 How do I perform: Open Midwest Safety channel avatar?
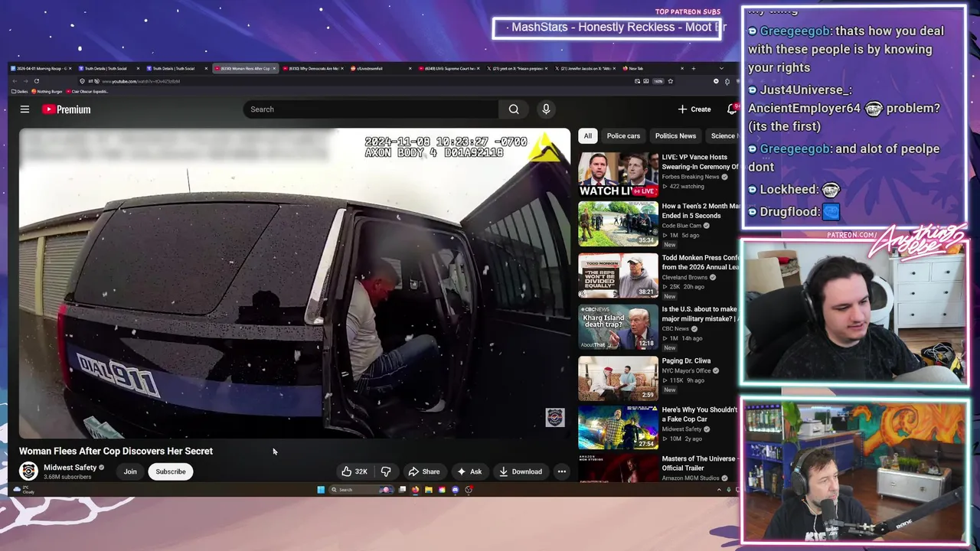28,471
